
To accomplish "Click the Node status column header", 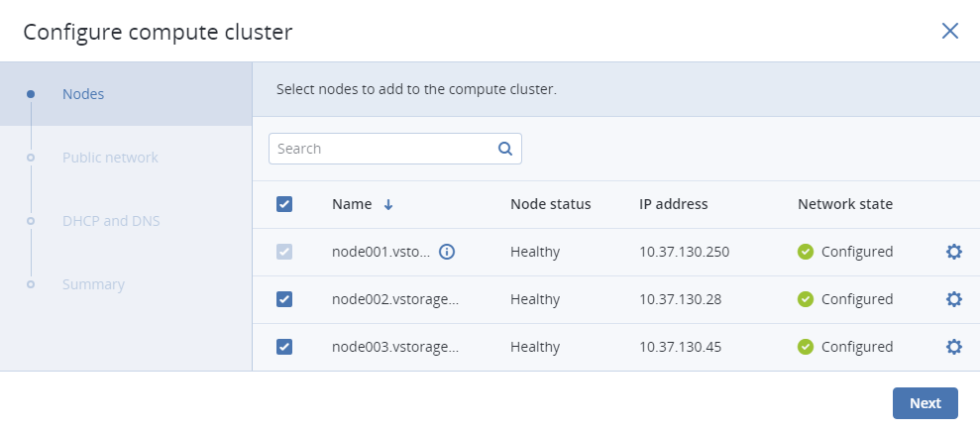I will [551, 204].
